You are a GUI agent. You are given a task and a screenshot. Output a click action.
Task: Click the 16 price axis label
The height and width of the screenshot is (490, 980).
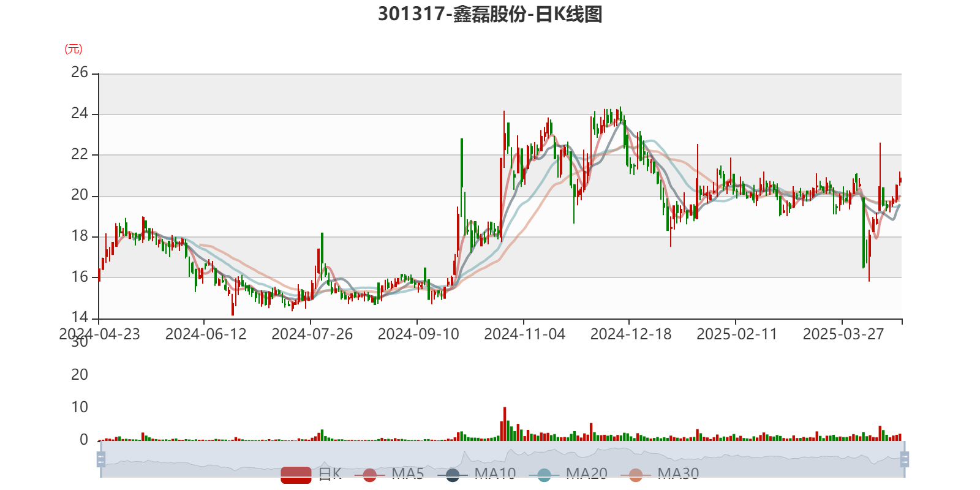pyautogui.click(x=80, y=277)
